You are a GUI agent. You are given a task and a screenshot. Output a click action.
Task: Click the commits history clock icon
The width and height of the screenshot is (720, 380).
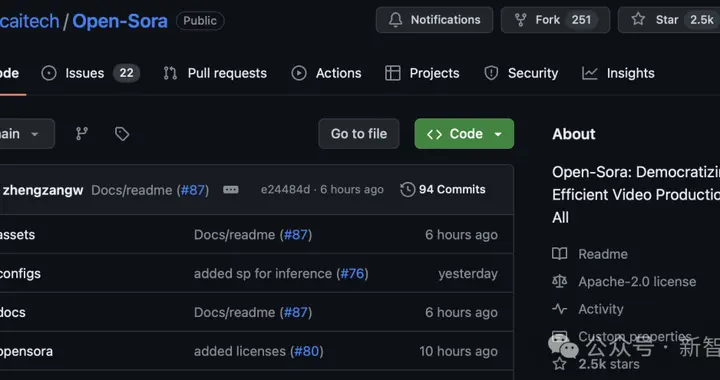[408, 190]
